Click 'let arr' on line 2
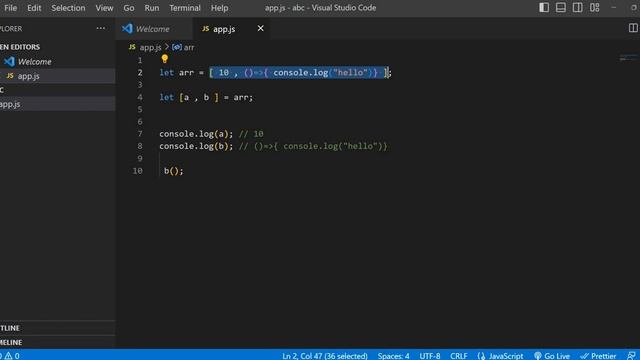640x360 pixels. tap(176, 73)
